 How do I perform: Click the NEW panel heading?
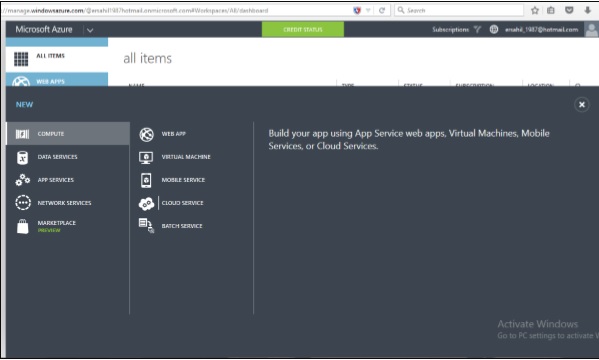[24, 105]
